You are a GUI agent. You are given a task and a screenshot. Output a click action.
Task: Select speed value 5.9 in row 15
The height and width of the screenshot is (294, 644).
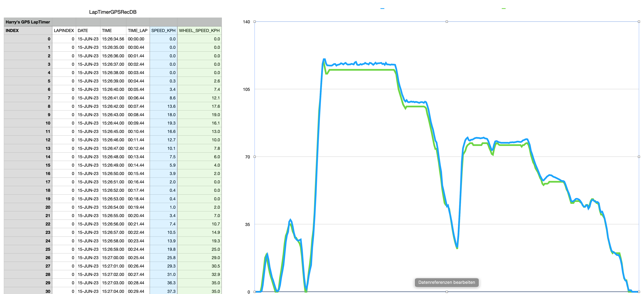(164, 165)
